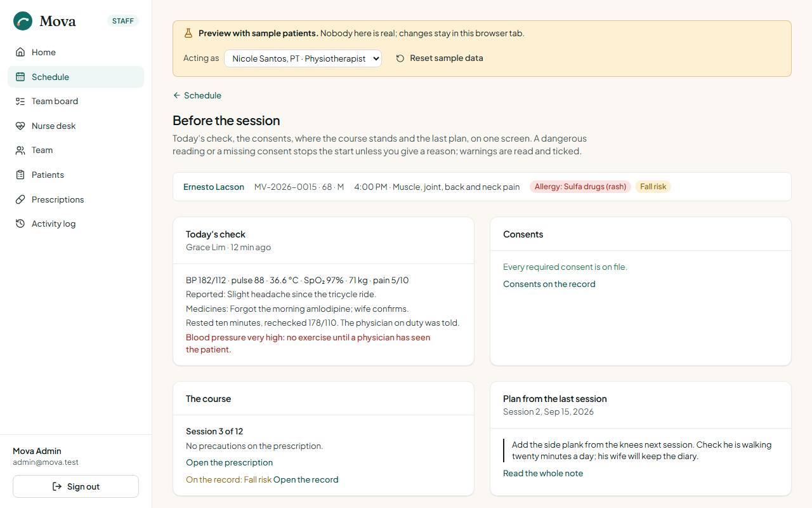Click Session 3 of 12 text

pos(214,431)
